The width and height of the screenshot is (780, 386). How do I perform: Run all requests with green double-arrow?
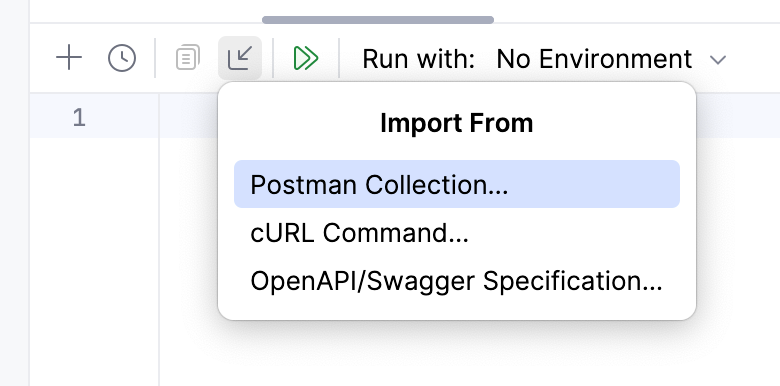tap(306, 58)
